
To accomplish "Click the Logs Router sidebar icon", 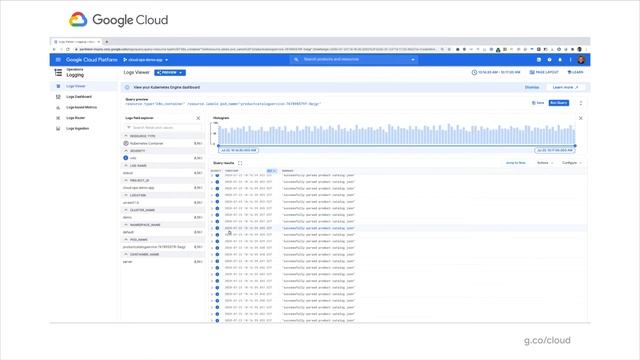I will point(58,118).
